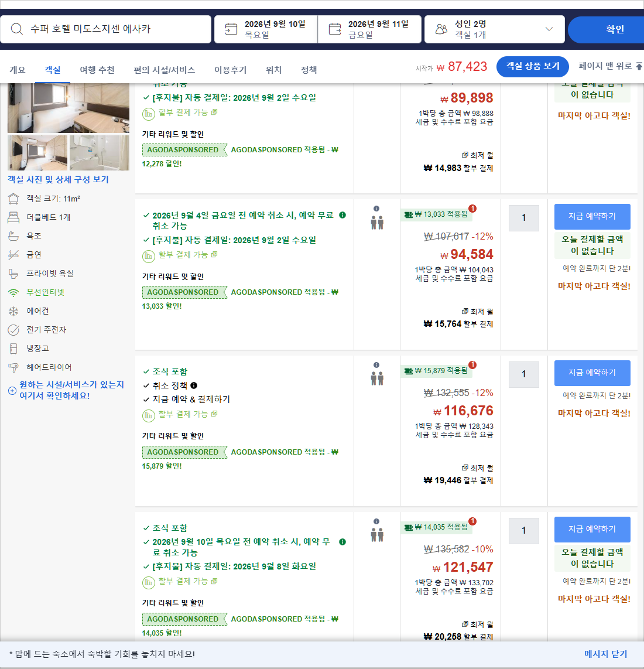
Task: Click the bed icon beside 더블베드 1개
Action: [13, 217]
